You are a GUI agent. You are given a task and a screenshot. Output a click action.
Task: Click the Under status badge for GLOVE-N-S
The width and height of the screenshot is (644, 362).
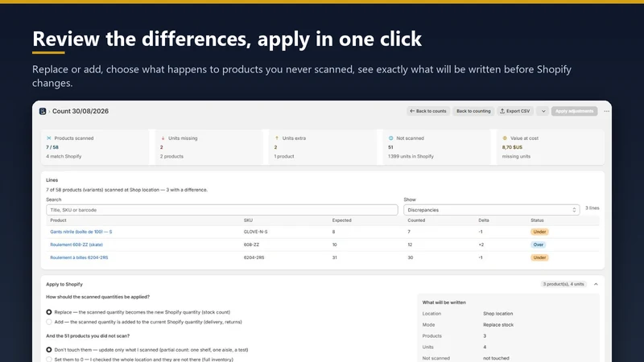pos(539,232)
